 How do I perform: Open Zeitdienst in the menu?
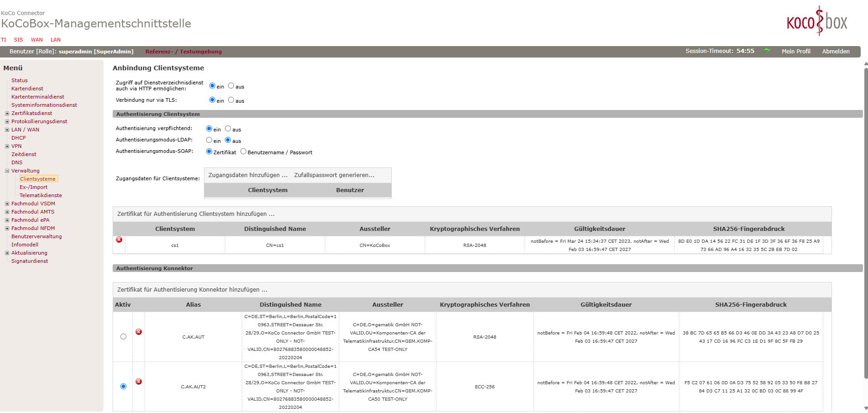click(24, 154)
